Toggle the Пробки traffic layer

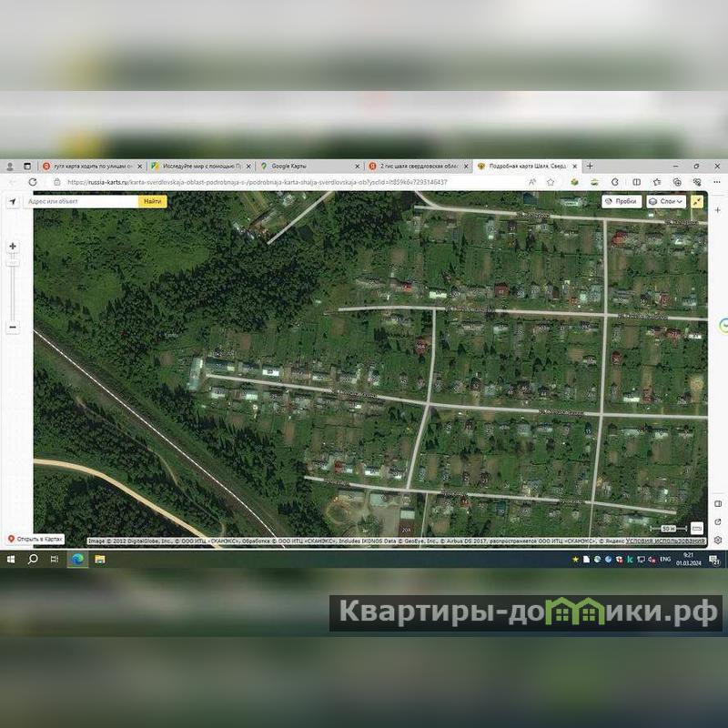[x=622, y=201]
